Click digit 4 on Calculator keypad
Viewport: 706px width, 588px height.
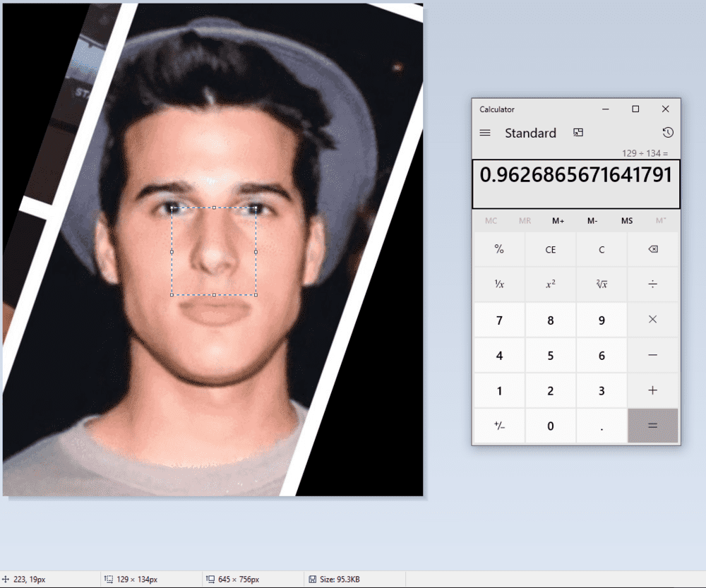coord(499,355)
